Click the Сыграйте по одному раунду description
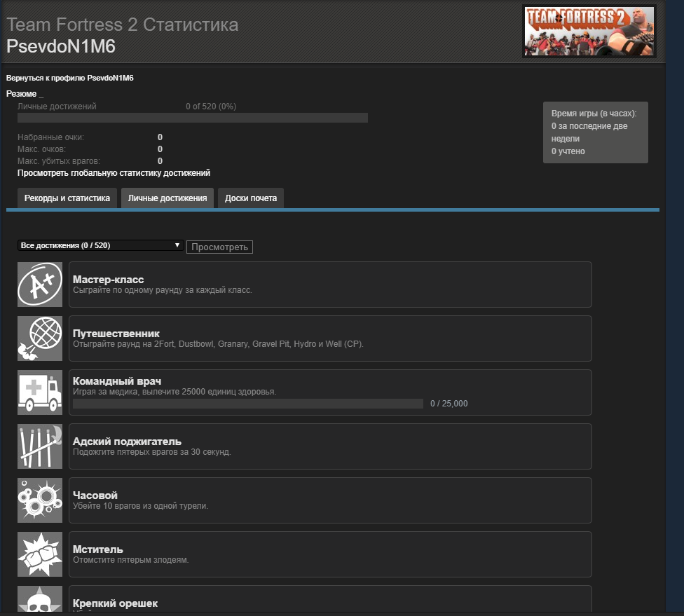The height and width of the screenshot is (616, 684). (163, 290)
